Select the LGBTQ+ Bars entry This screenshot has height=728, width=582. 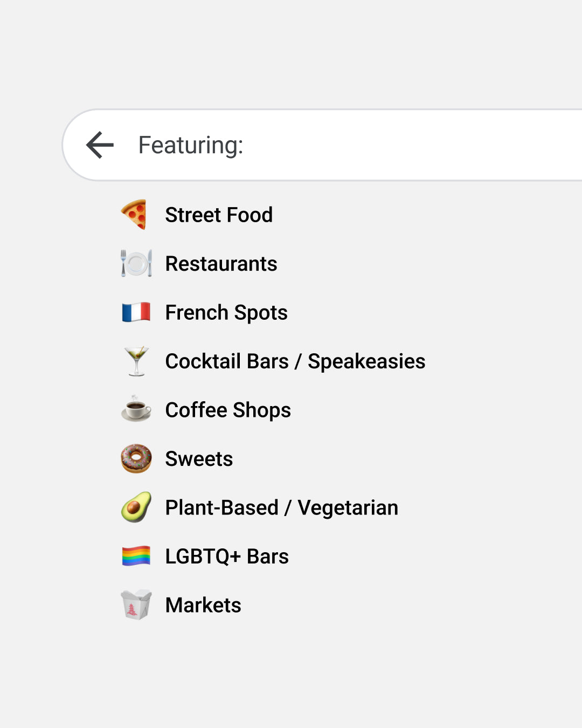coord(227,557)
